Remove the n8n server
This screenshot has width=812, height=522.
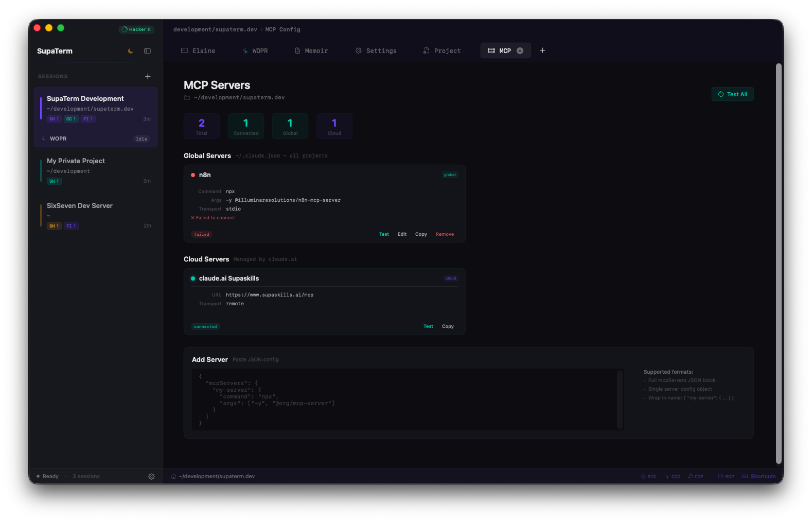point(445,234)
